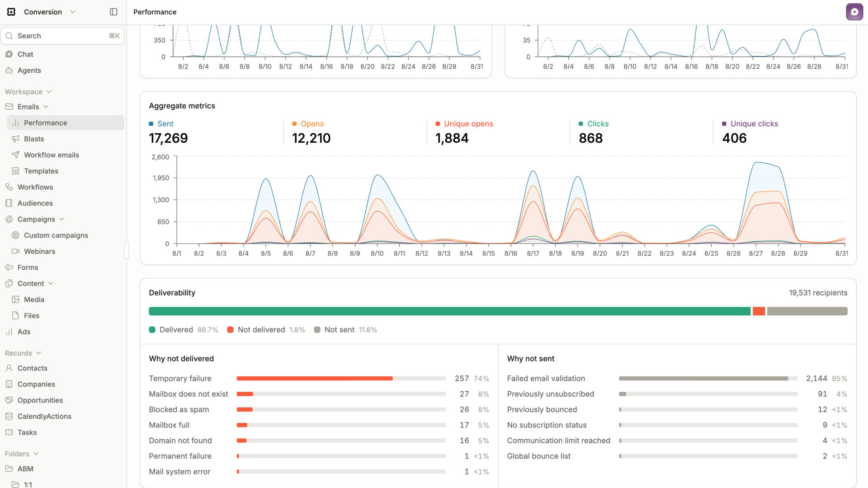Click the Forms icon

(9, 267)
